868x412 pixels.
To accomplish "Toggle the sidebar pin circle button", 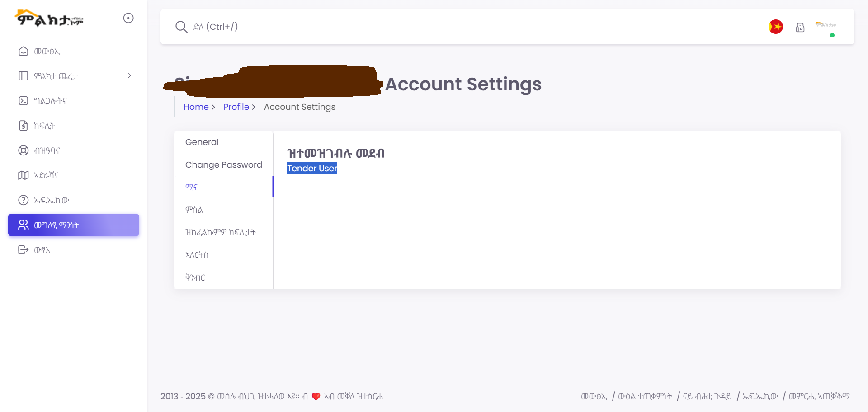I will coord(128,18).
